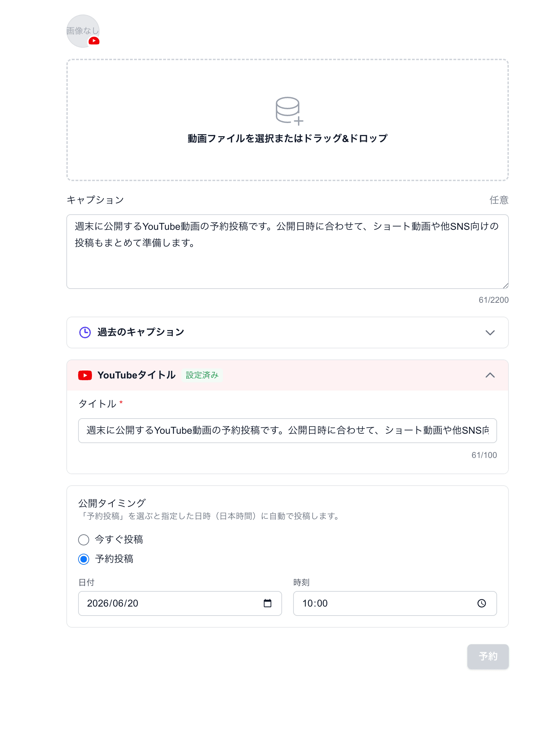This screenshot has height=750, width=560.
Task: Click the 61/2200 caption character counter
Action: [x=493, y=300]
